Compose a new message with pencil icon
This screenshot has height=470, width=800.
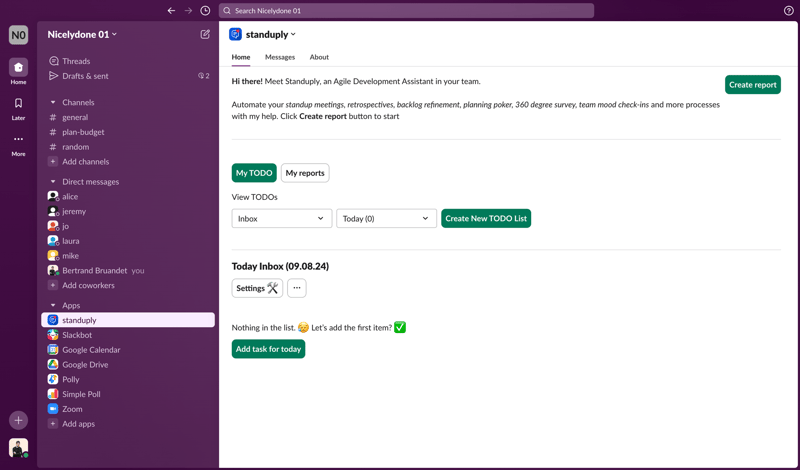pos(205,34)
